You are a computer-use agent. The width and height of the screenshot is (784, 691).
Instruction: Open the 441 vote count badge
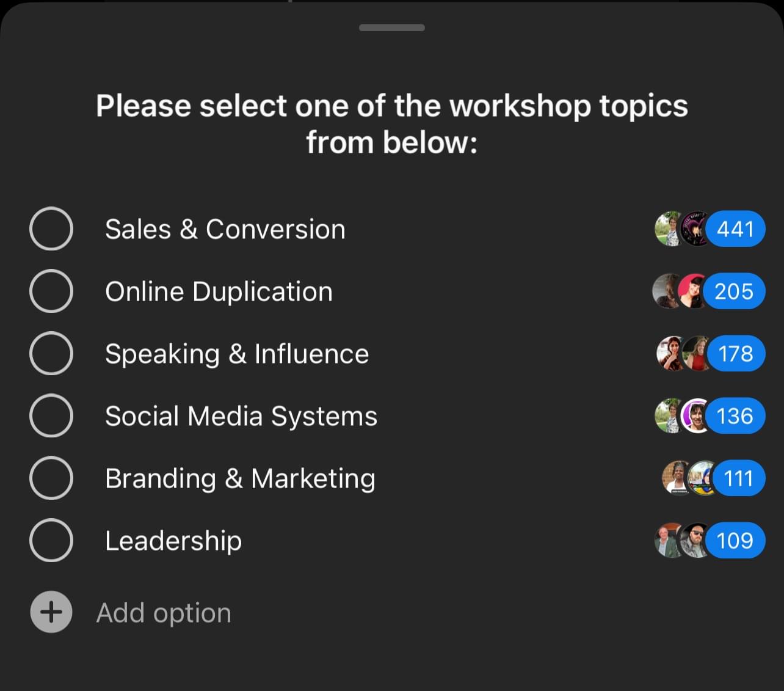pyautogui.click(x=735, y=229)
